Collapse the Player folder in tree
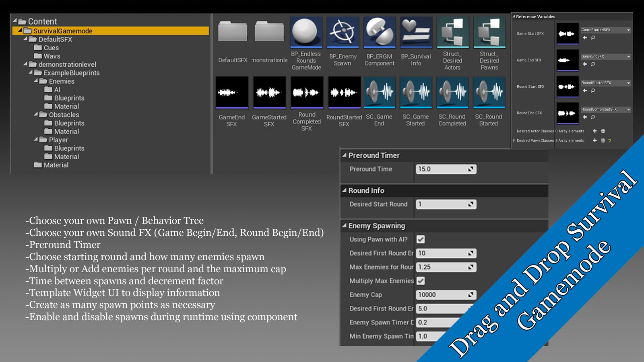The height and width of the screenshot is (362, 644). pos(35,140)
